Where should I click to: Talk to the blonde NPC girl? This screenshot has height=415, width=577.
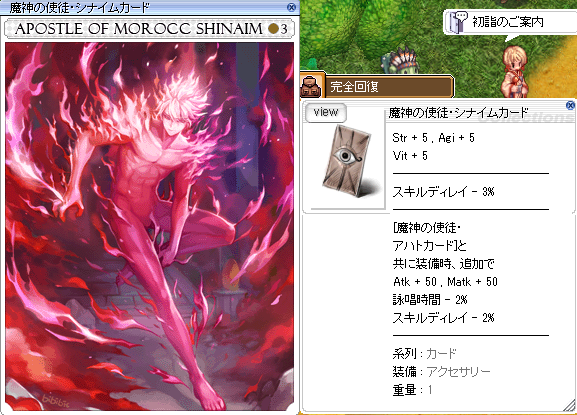coord(515,71)
